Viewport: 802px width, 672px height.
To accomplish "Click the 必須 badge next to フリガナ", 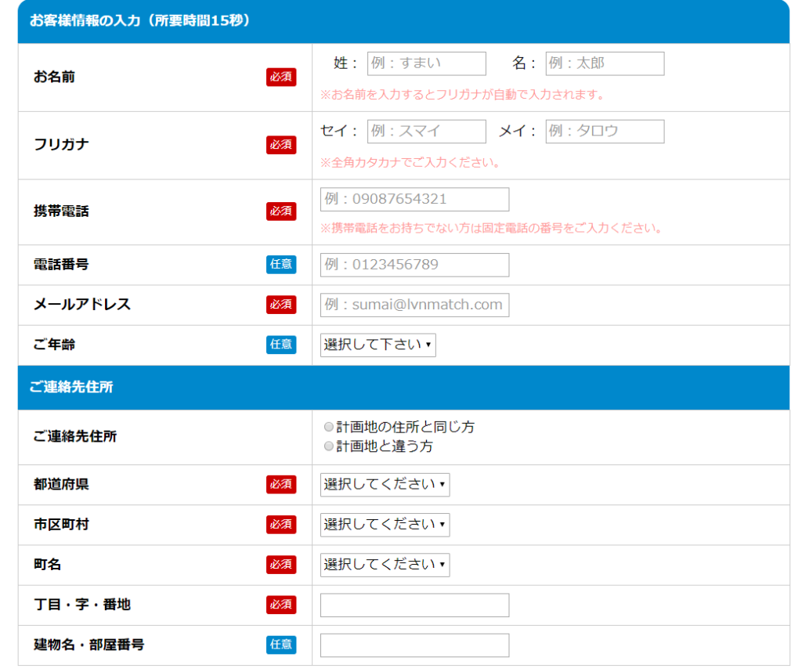I will tap(281, 145).
